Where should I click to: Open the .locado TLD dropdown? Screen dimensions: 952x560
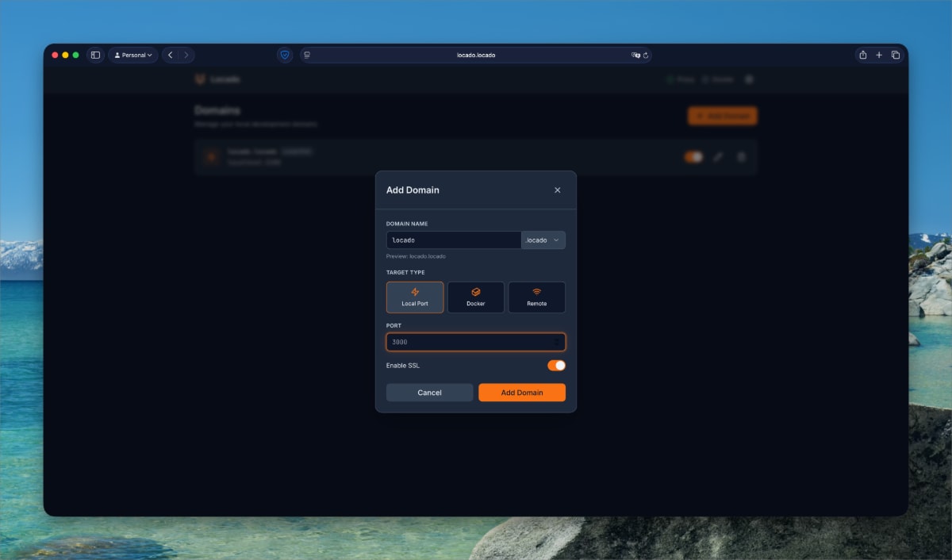(543, 240)
